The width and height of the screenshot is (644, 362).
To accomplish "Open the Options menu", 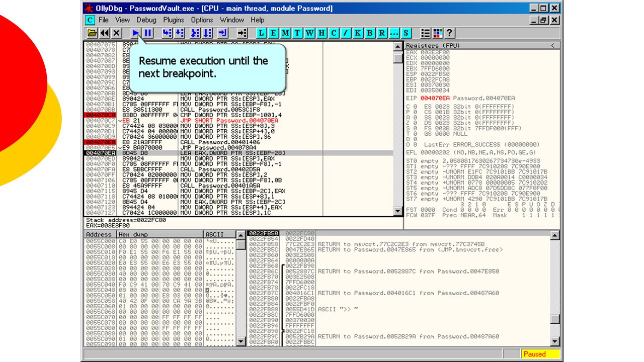I will pyautogui.click(x=202, y=20).
